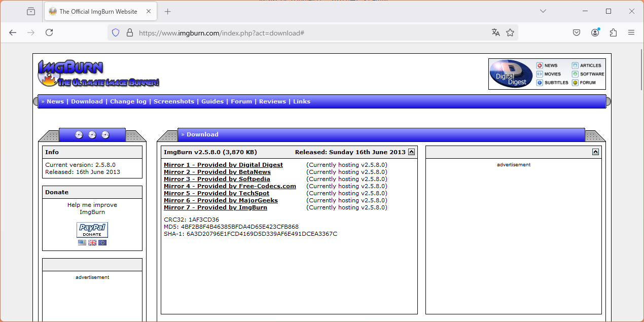Select the US flag donate icon
This screenshot has width=644, height=322.
(x=82, y=243)
